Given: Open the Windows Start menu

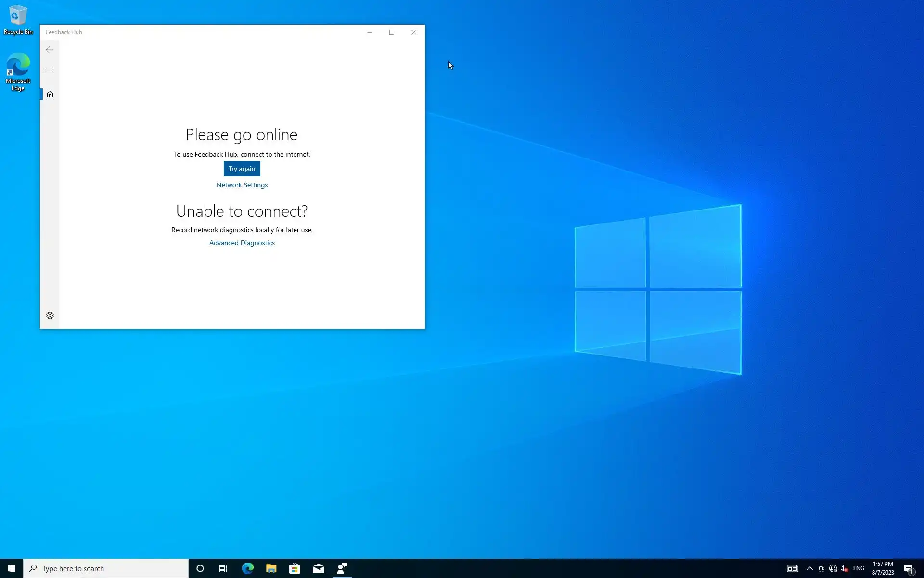Looking at the screenshot, I should pyautogui.click(x=12, y=568).
